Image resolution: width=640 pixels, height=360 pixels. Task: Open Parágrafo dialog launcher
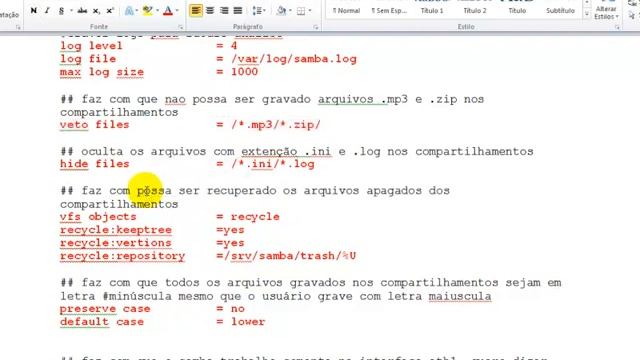pos(316,27)
